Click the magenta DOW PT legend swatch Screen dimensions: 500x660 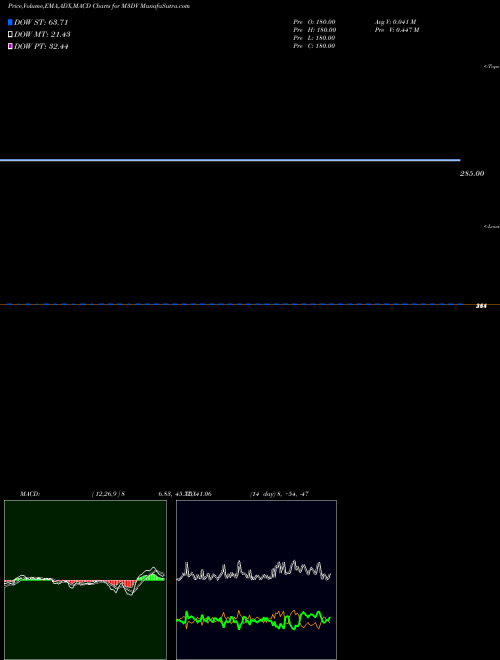tap(10, 46)
